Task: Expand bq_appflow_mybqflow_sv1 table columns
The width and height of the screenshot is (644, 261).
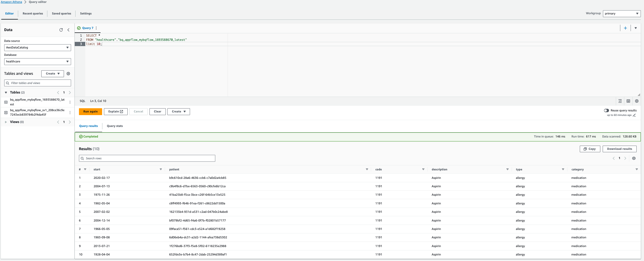Action: [x=6, y=112]
